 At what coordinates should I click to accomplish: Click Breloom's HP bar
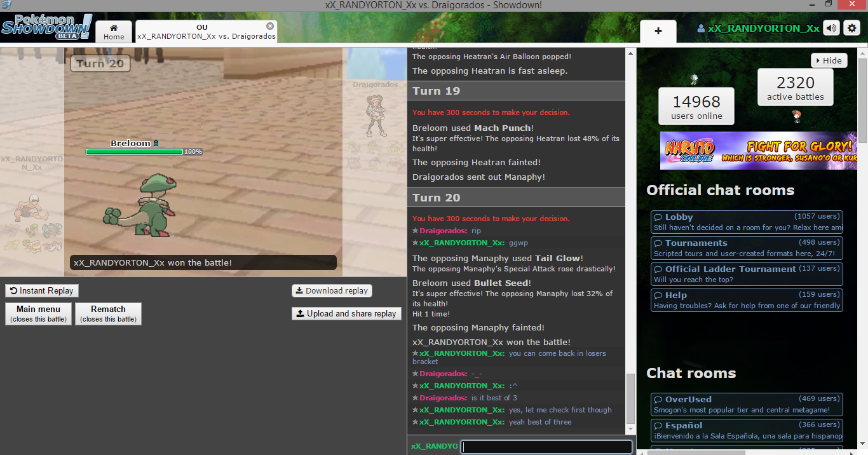tap(134, 152)
